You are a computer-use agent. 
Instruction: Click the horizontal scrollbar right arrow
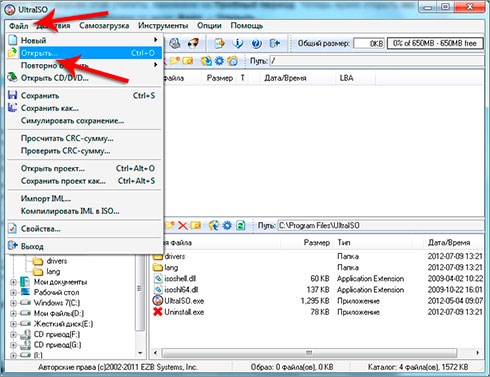click(x=478, y=353)
